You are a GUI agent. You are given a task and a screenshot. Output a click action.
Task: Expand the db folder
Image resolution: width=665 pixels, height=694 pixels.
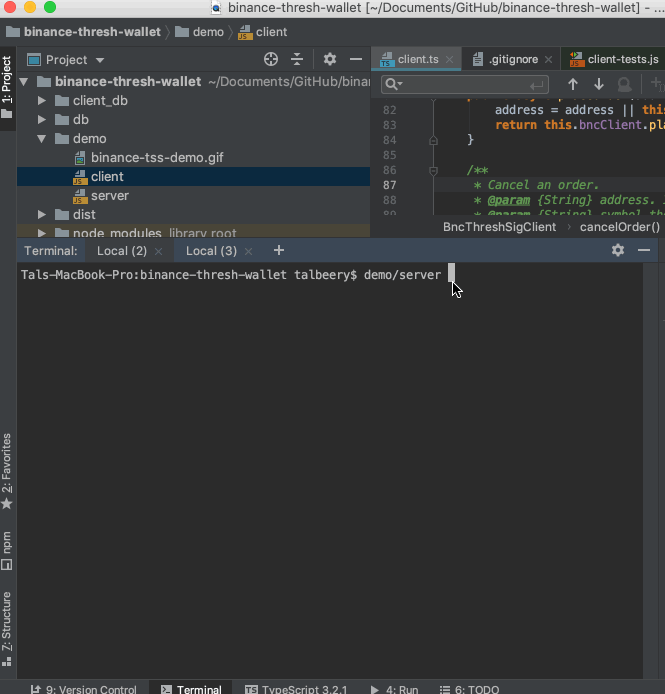pyautogui.click(x=42, y=120)
